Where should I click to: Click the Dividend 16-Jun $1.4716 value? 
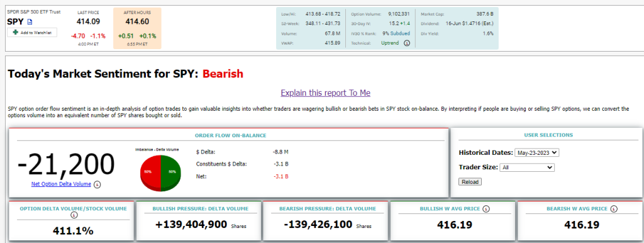click(469, 23)
